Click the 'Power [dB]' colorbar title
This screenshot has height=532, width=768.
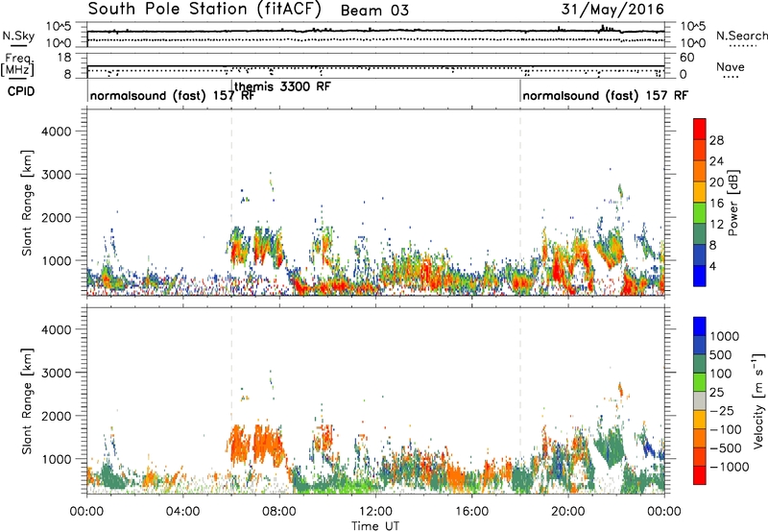pos(732,203)
